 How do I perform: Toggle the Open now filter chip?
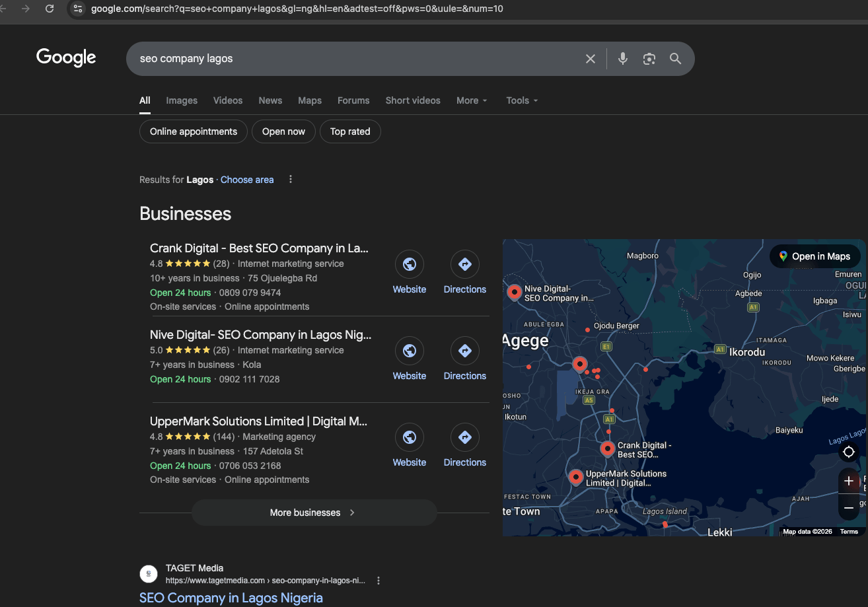click(x=283, y=131)
